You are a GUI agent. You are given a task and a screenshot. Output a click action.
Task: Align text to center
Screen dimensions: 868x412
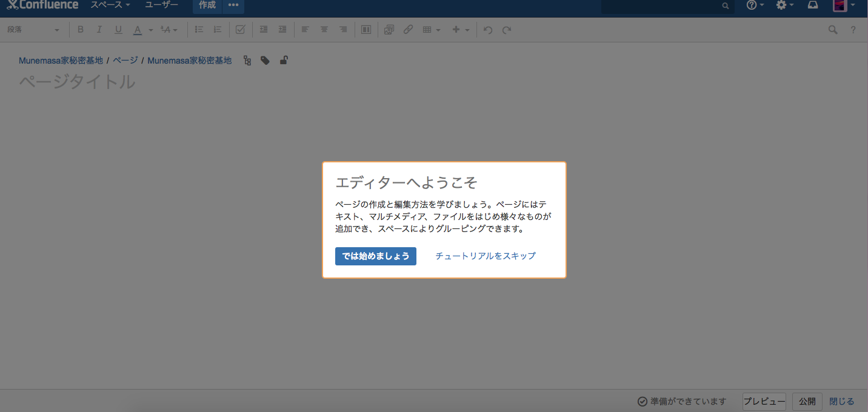tap(324, 29)
